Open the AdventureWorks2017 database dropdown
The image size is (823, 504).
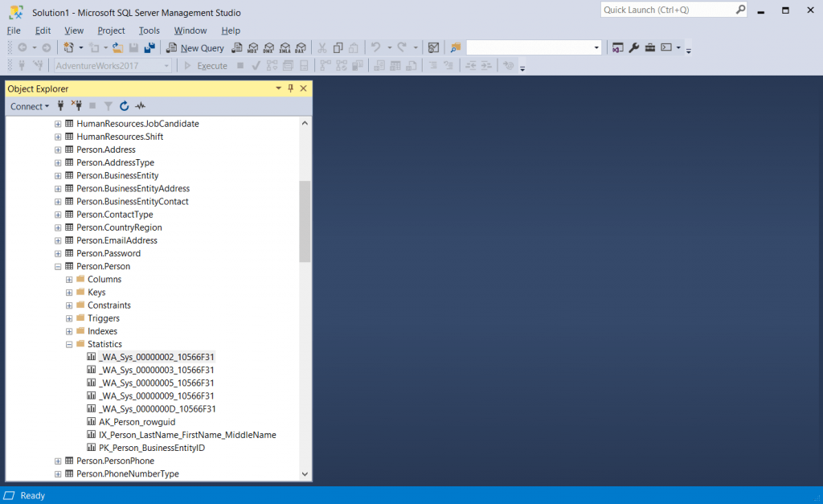click(167, 65)
